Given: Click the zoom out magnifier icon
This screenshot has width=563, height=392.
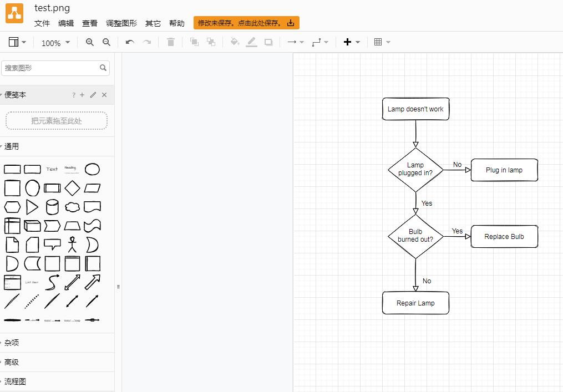Looking at the screenshot, I should pyautogui.click(x=106, y=42).
